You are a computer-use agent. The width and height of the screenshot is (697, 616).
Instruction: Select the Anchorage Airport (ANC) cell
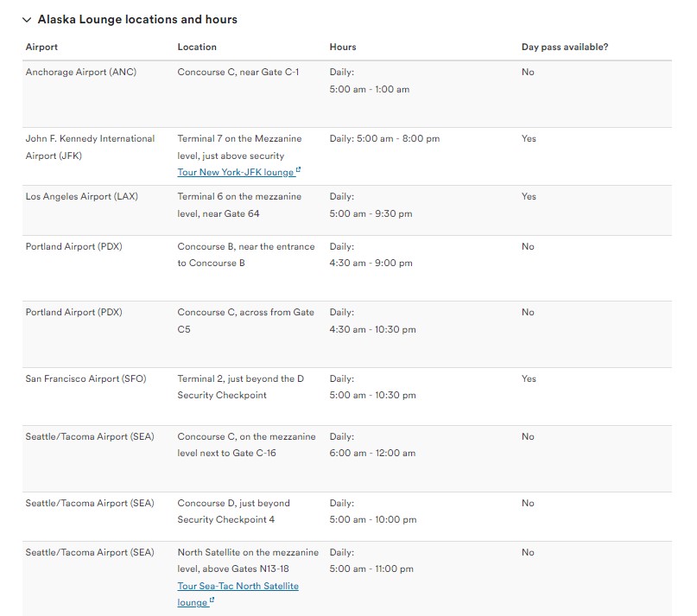(x=81, y=72)
